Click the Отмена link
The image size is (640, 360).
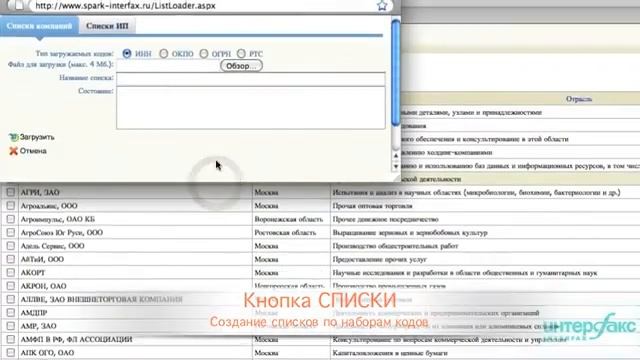[33, 151]
